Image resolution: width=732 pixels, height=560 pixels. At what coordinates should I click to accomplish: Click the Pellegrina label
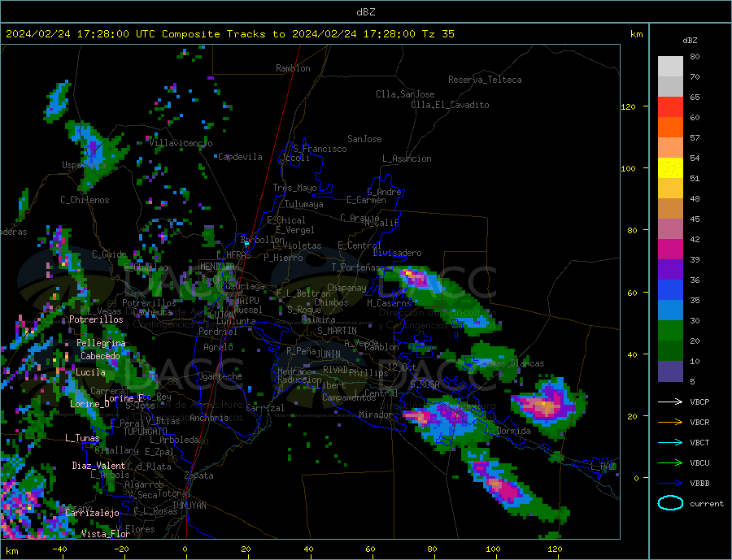(101, 343)
